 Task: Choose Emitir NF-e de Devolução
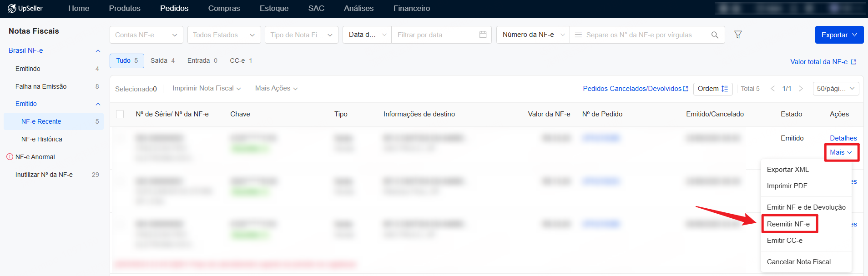pyautogui.click(x=806, y=207)
